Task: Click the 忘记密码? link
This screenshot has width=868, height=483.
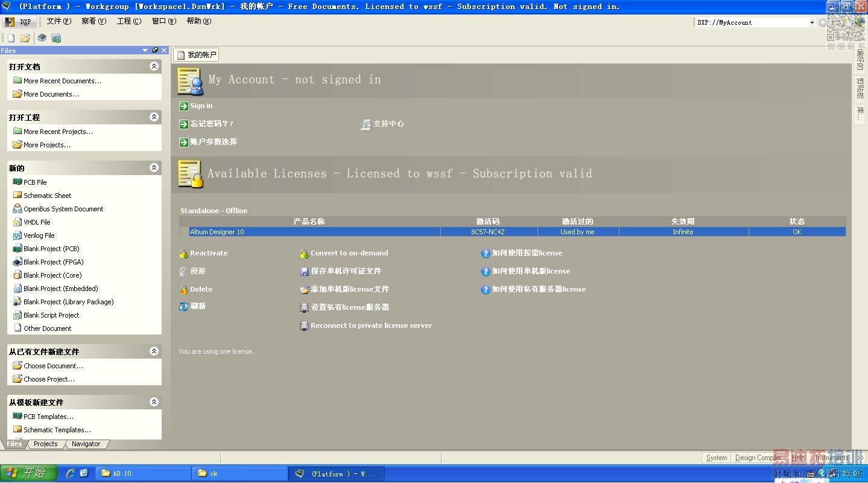Action: (212, 124)
